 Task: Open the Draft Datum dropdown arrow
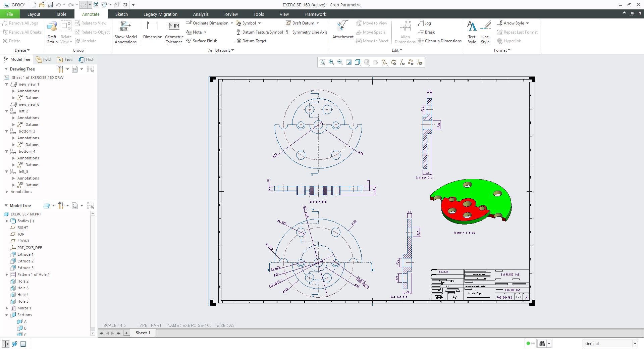(318, 23)
